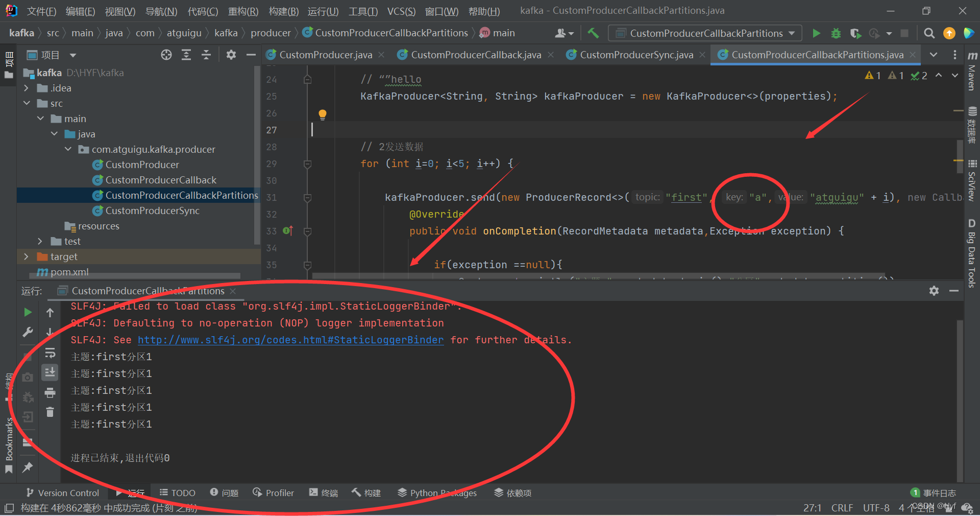The image size is (980, 516).
Task: Open Version Control tool window
Action: click(62, 493)
